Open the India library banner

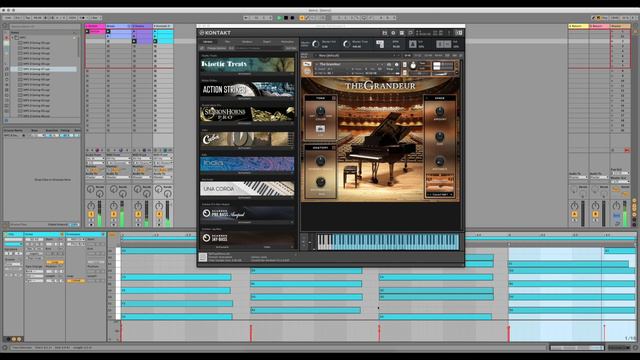click(x=247, y=164)
